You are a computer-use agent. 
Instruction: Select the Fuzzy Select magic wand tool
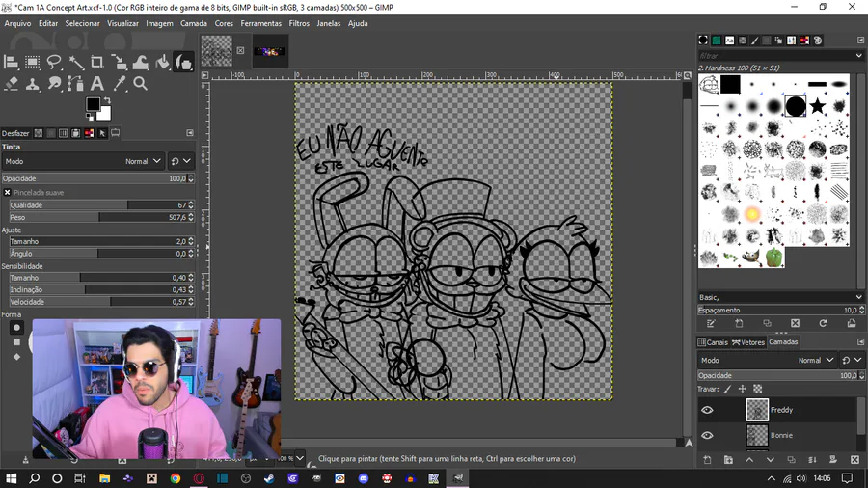[76, 62]
